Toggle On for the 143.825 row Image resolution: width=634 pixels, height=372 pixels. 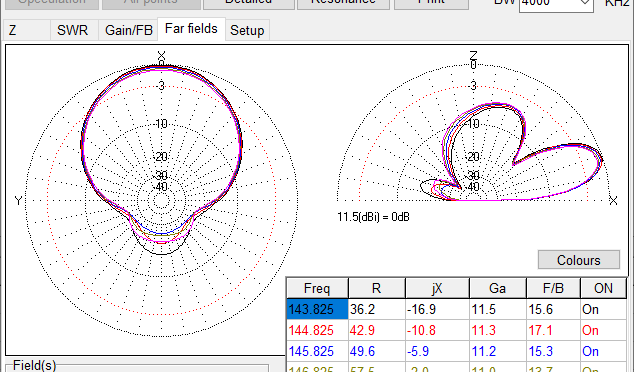click(603, 309)
